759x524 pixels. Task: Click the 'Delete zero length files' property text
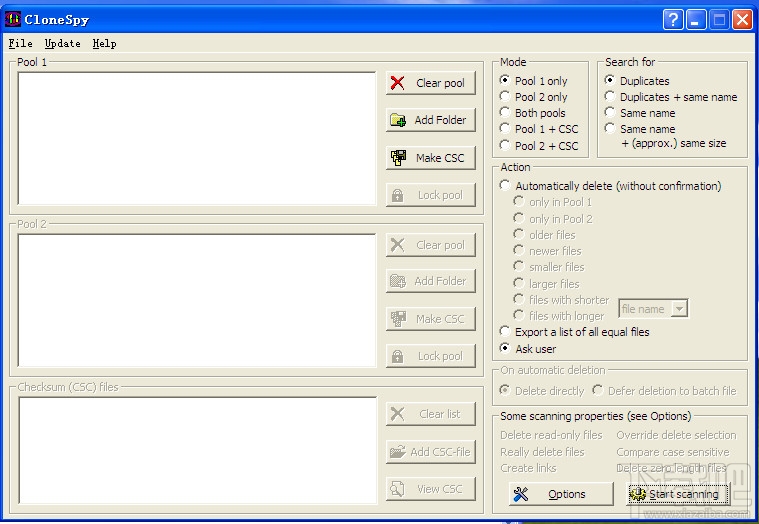click(x=671, y=468)
